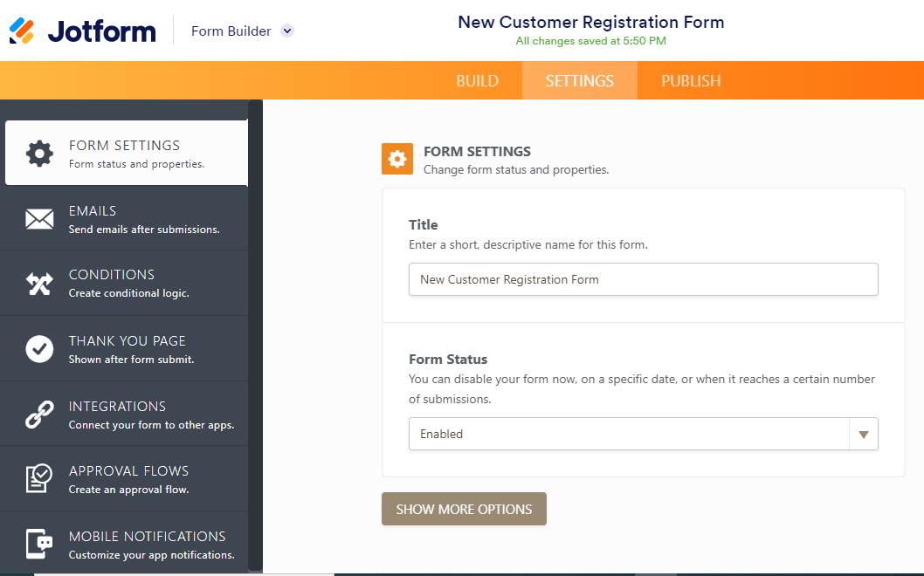Open Form Settings in the sidebar
The image size is (924, 576).
[127, 153]
